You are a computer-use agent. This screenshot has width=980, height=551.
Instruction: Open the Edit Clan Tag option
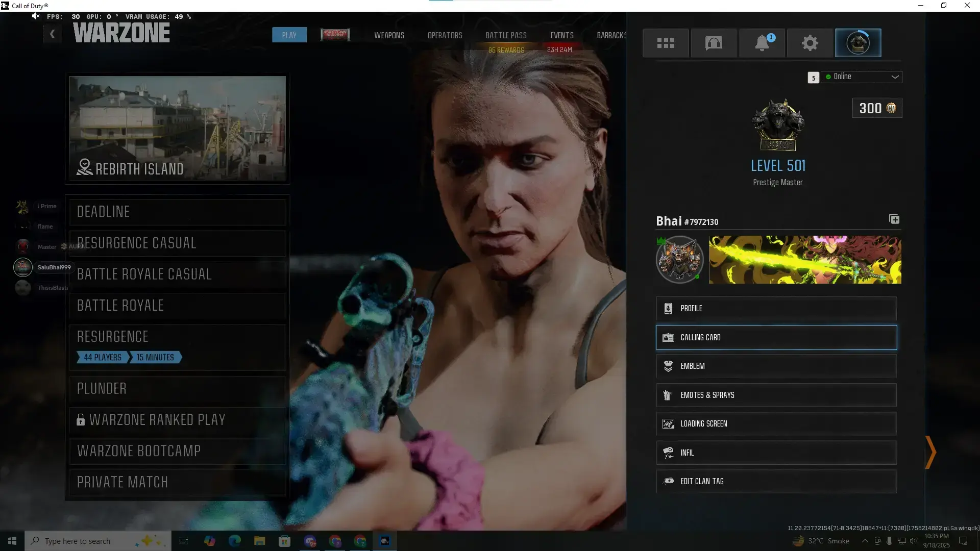click(x=776, y=481)
